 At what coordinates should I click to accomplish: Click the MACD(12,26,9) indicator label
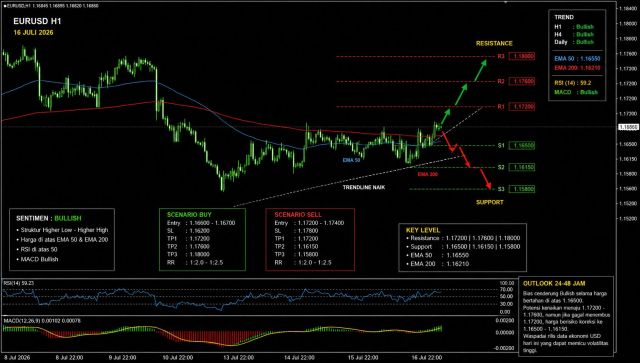pyautogui.click(x=42, y=321)
